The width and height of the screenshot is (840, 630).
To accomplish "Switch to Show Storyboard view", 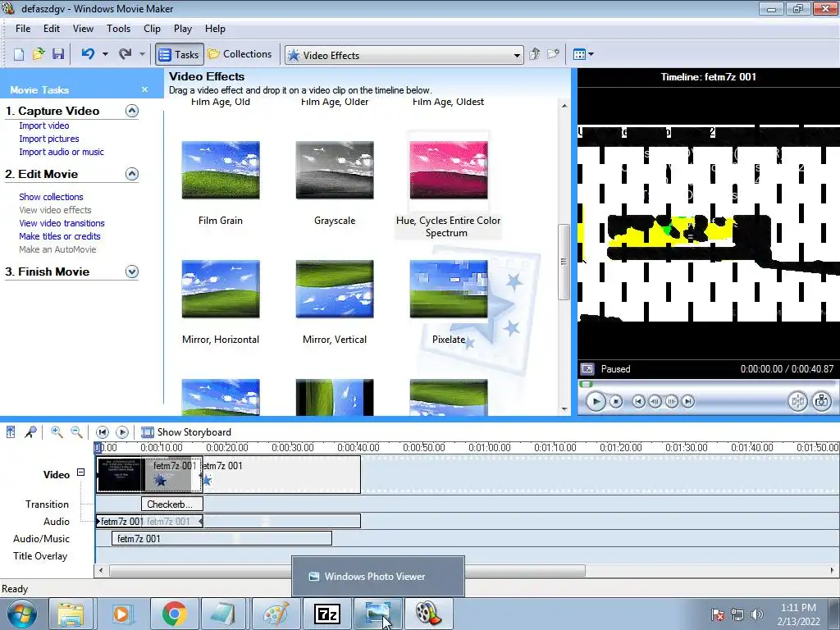I will pos(186,432).
